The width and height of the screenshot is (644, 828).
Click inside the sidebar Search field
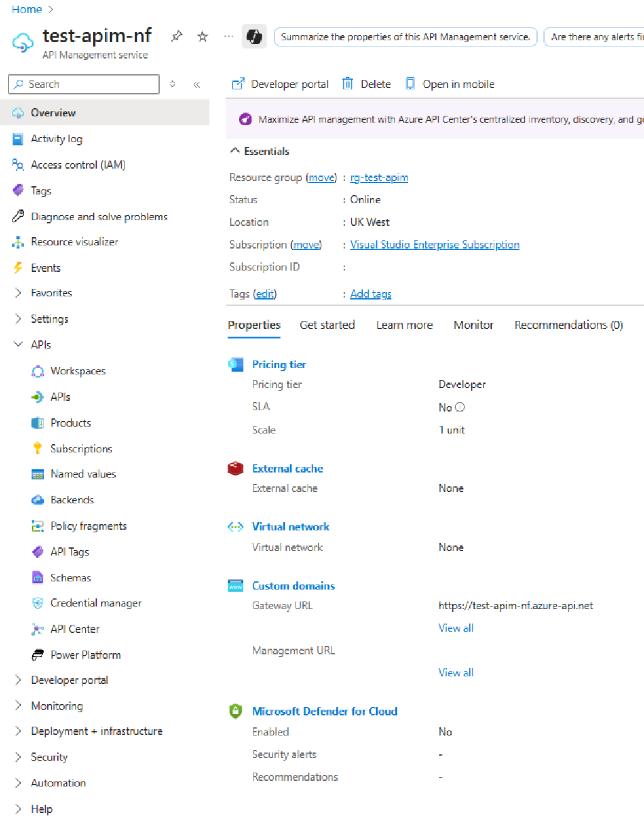point(82,84)
